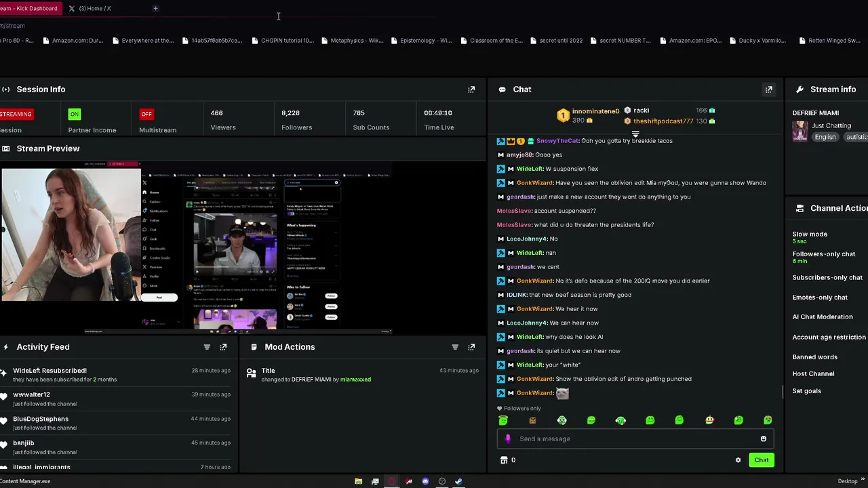The height and width of the screenshot is (488, 868).
Task: Open Set goals action
Action: click(x=806, y=391)
